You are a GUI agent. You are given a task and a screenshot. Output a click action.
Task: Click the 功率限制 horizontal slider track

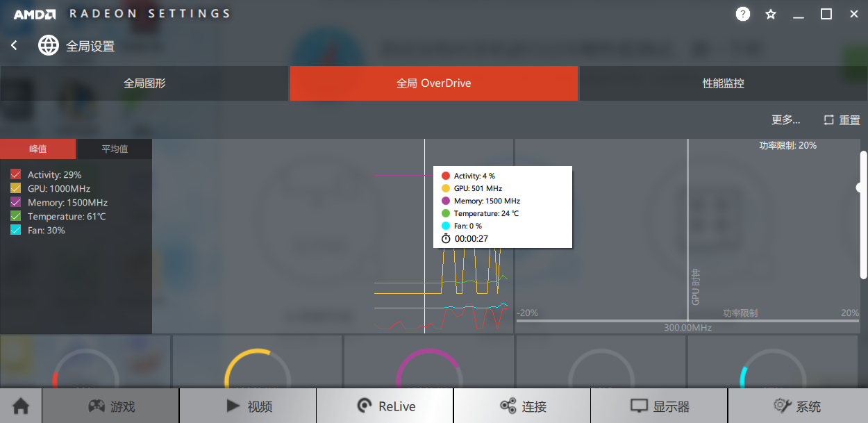[688, 321]
